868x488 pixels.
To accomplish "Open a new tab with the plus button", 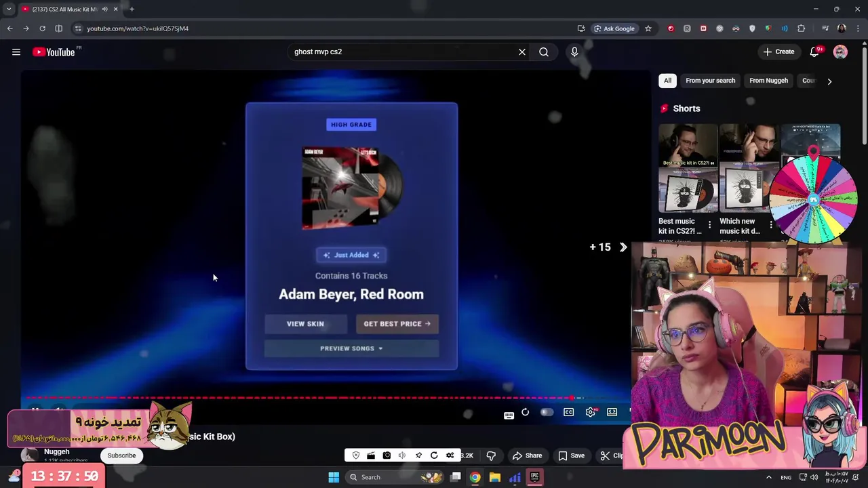I will (132, 9).
